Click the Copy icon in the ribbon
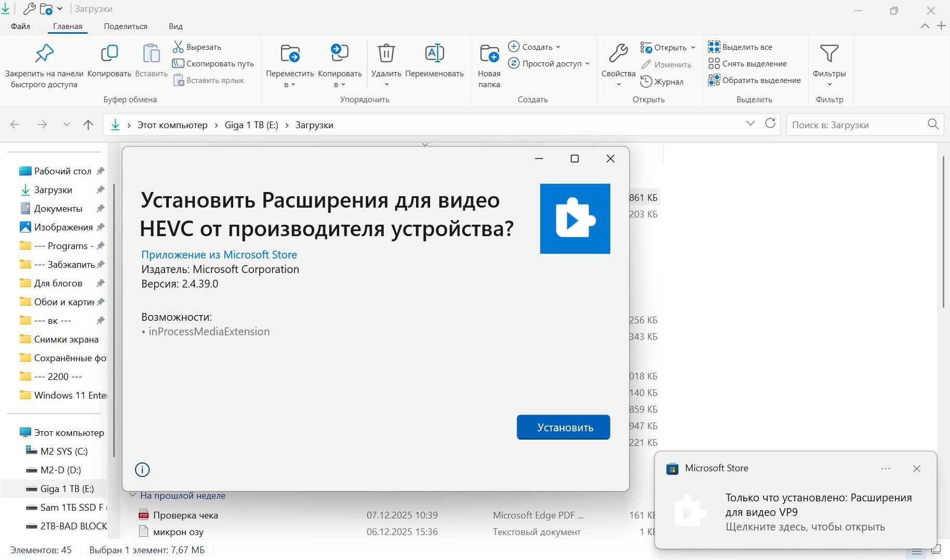The height and width of the screenshot is (560, 950). click(109, 53)
